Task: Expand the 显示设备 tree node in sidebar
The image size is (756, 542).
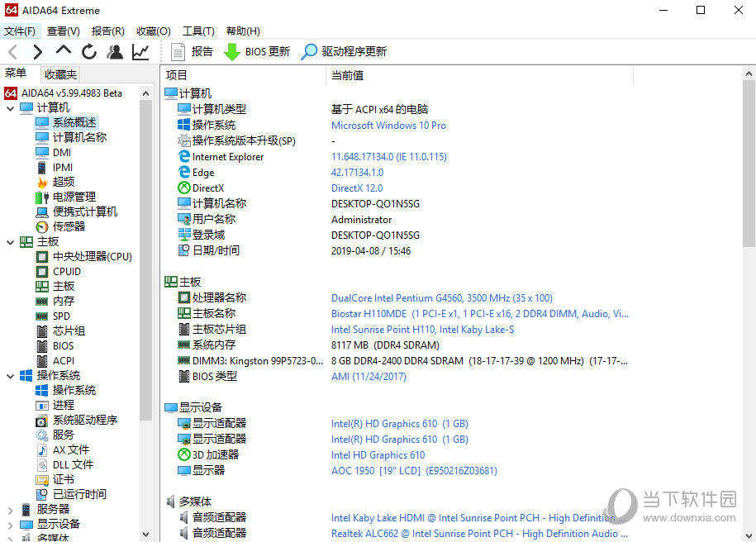Action: (10, 525)
